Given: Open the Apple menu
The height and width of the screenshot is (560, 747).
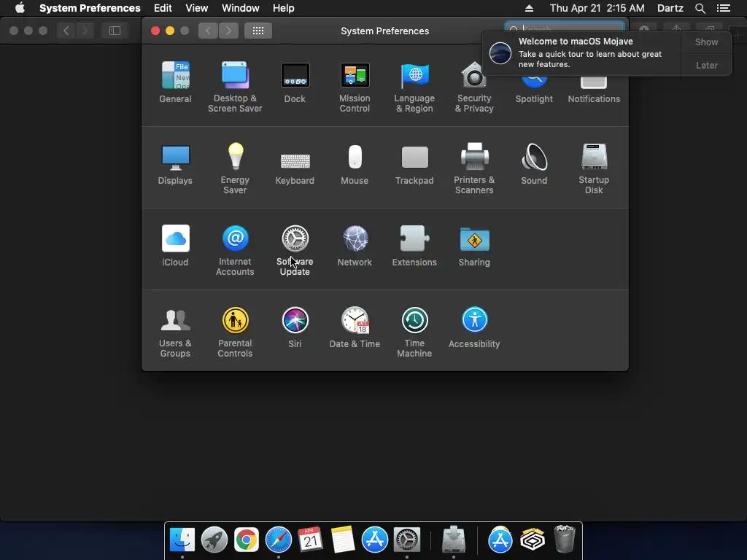Looking at the screenshot, I should tap(20, 8).
